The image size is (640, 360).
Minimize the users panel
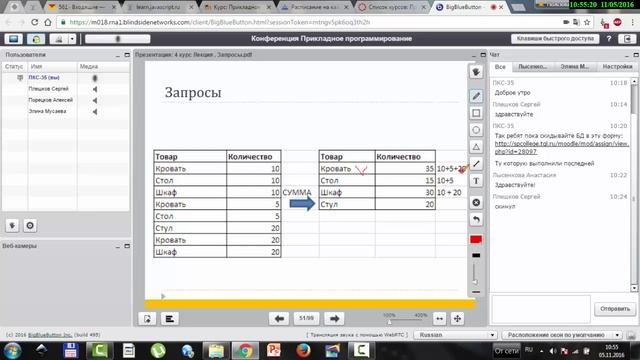[x=118, y=55]
